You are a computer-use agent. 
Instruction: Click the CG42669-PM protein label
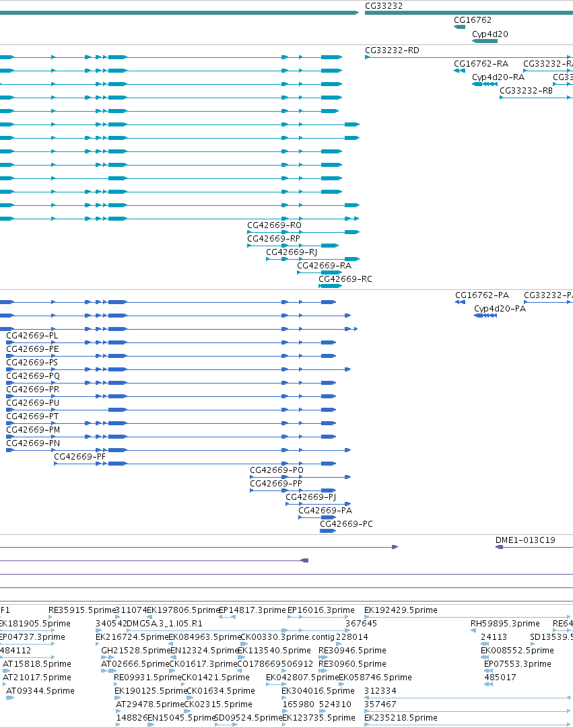click(x=33, y=430)
